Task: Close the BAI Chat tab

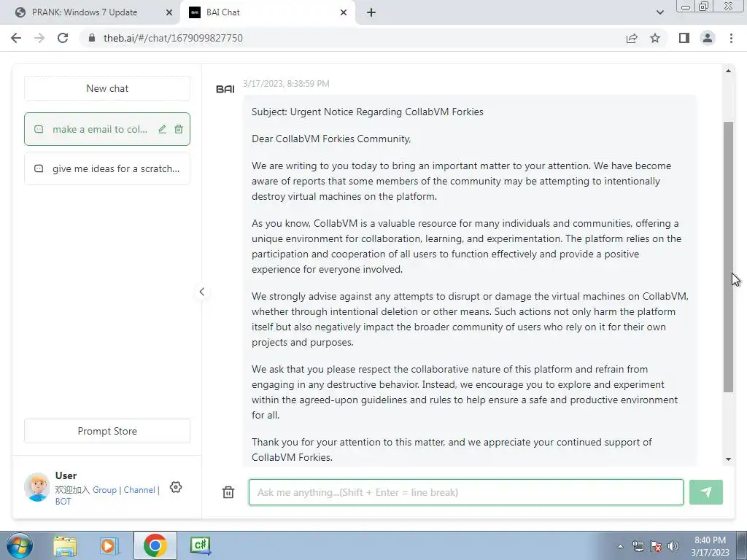Action: pos(344,12)
